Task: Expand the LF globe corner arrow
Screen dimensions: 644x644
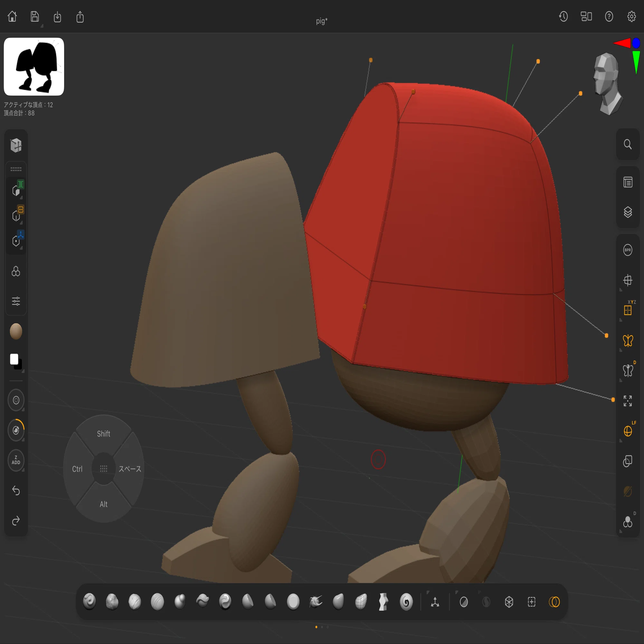Action: click(x=621, y=441)
